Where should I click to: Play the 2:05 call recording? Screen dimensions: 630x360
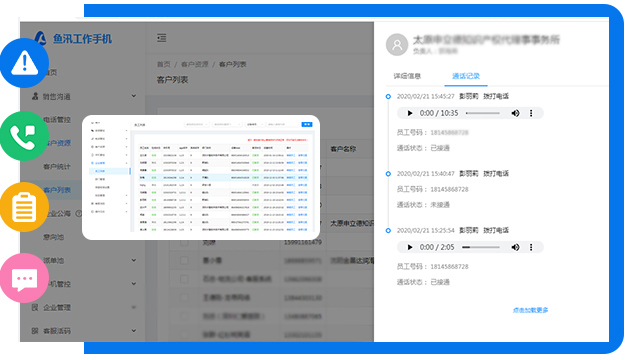409,247
